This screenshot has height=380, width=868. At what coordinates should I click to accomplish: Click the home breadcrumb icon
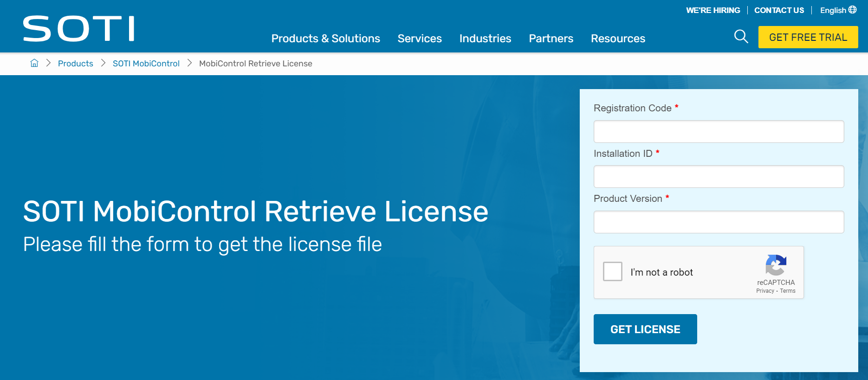pos(34,63)
